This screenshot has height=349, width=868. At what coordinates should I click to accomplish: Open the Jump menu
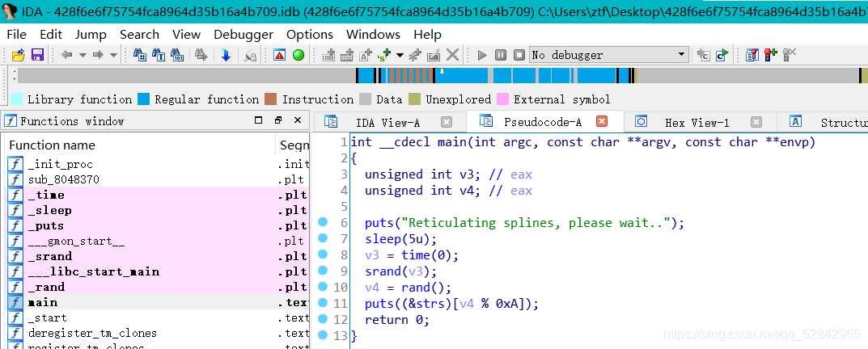(91, 34)
